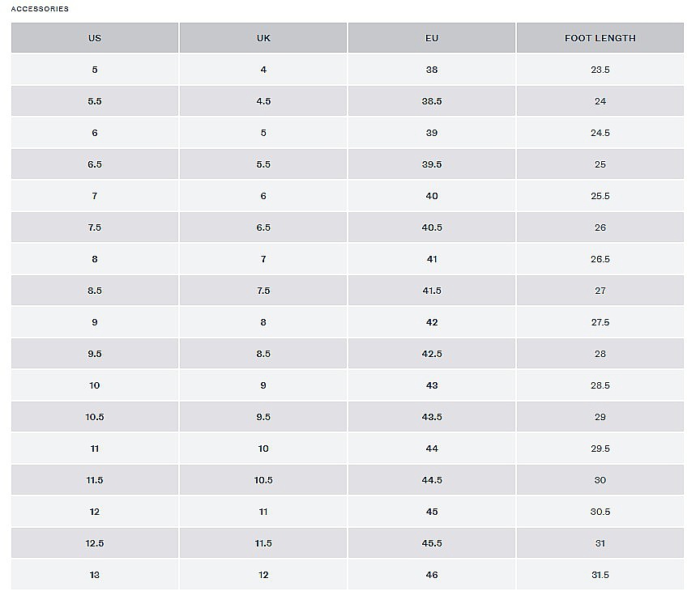
Task: Click foot length 26.5 cell
Action: click(600, 259)
